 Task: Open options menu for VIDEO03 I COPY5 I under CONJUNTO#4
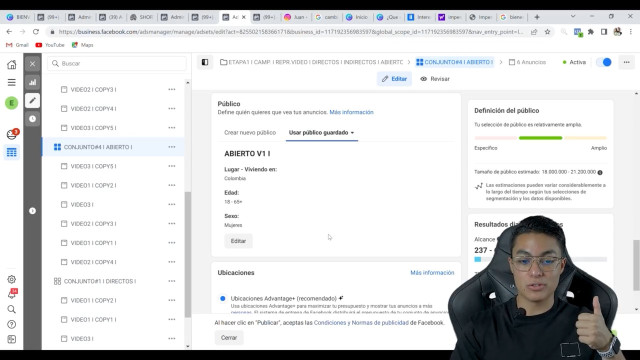pos(172,166)
